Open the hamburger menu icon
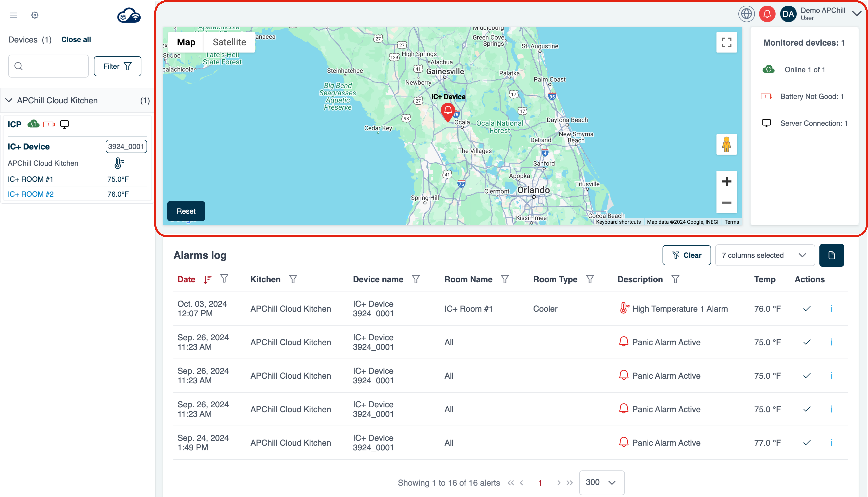The image size is (868, 497). (x=14, y=15)
